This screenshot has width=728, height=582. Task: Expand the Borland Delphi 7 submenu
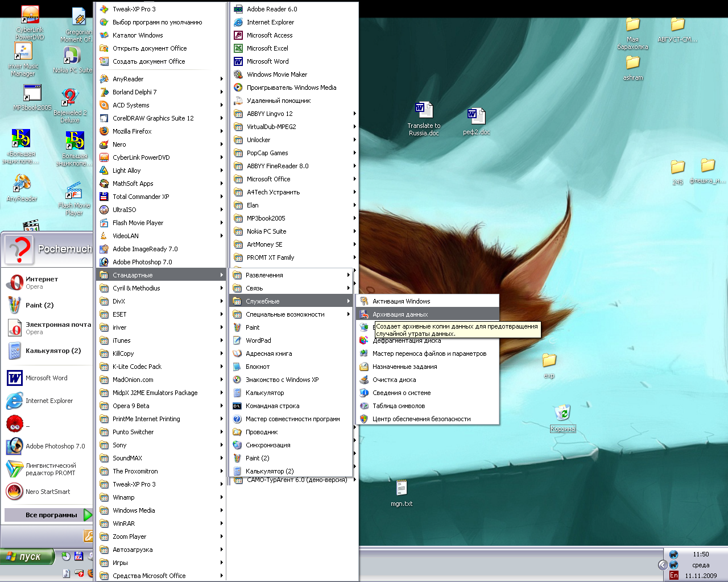pos(161,92)
